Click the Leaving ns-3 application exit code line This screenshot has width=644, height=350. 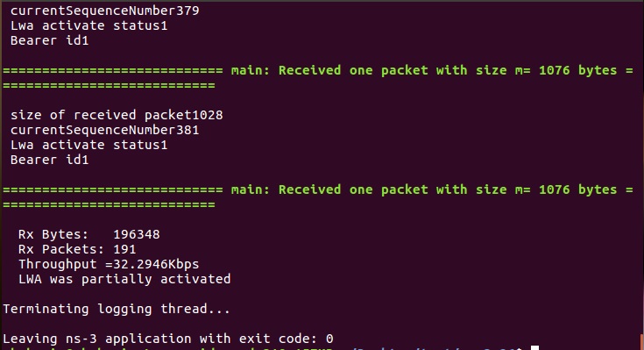point(167,339)
